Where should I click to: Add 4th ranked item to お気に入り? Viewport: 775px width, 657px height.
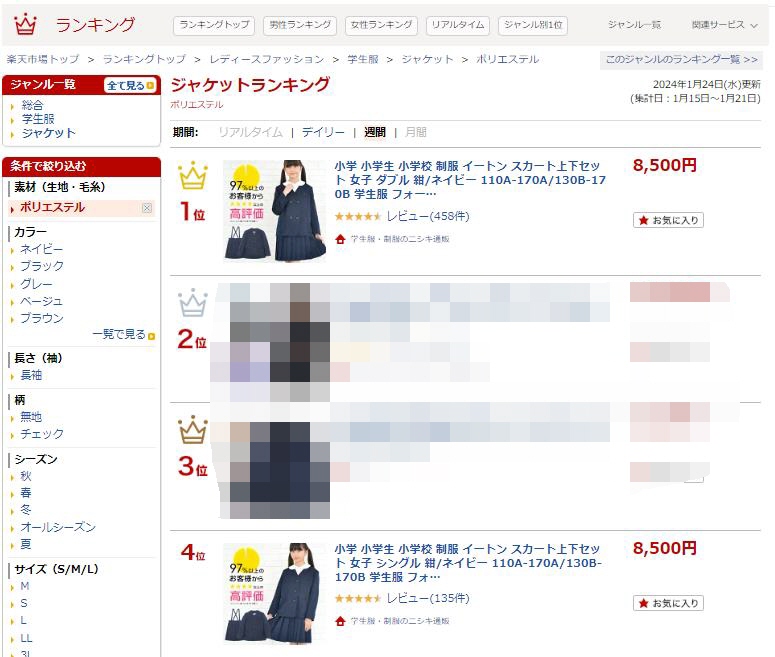pos(668,603)
